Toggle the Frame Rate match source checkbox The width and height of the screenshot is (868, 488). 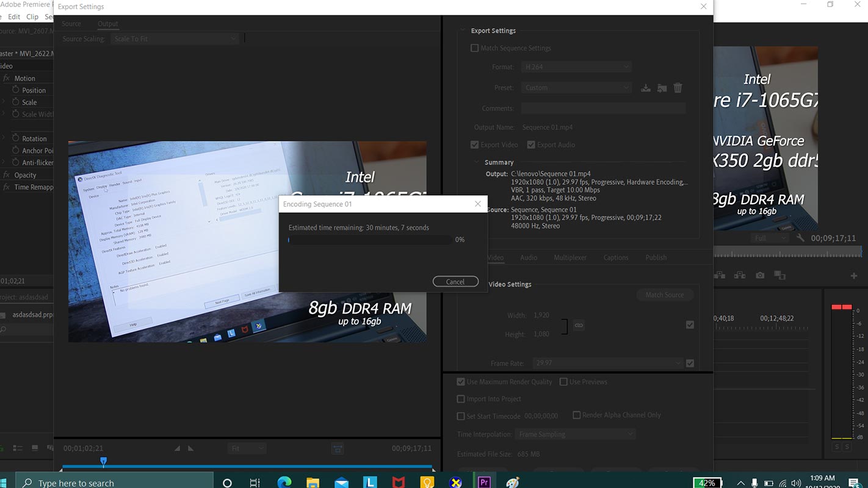pyautogui.click(x=690, y=364)
